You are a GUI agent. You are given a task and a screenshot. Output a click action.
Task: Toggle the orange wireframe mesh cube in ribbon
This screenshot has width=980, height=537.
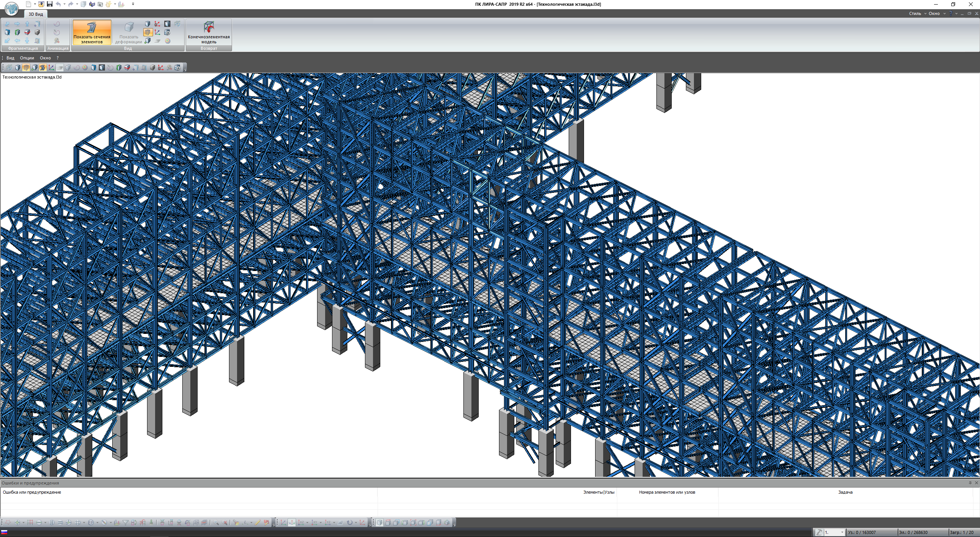click(148, 33)
